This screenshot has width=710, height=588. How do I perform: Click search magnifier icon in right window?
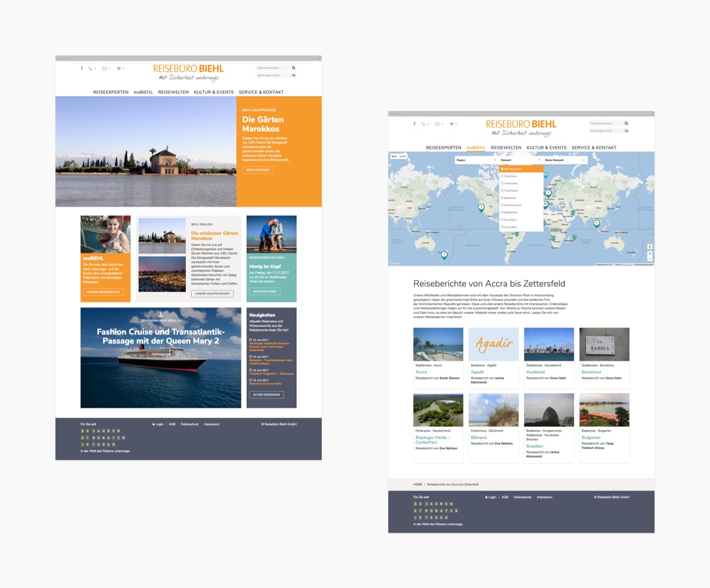point(626,123)
